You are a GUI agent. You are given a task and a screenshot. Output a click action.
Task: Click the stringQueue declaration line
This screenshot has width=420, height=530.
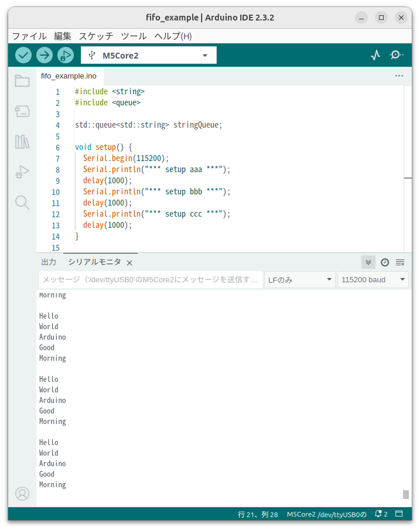click(x=148, y=125)
